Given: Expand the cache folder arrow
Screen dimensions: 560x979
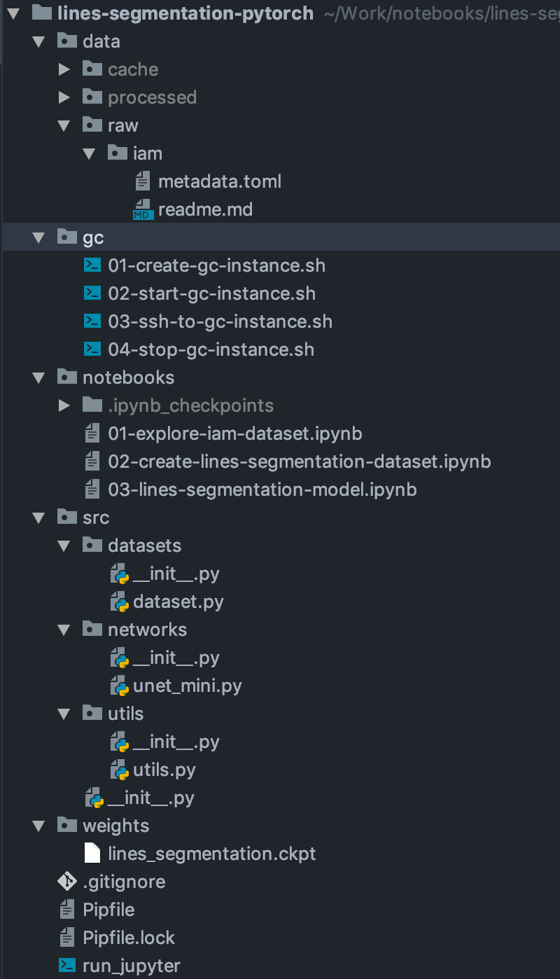Looking at the screenshot, I should 64,69.
